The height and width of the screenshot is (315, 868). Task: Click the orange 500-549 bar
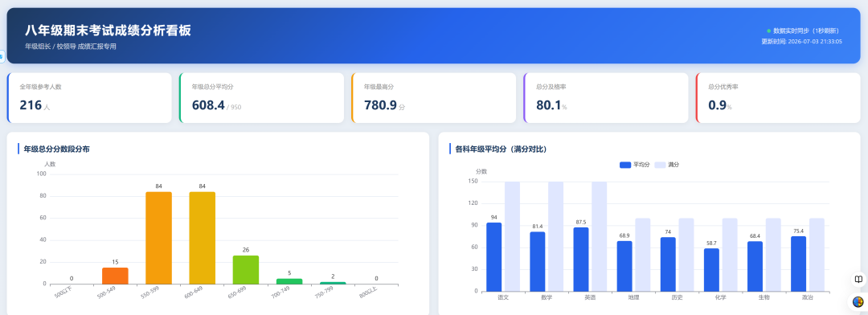pyautogui.click(x=115, y=276)
